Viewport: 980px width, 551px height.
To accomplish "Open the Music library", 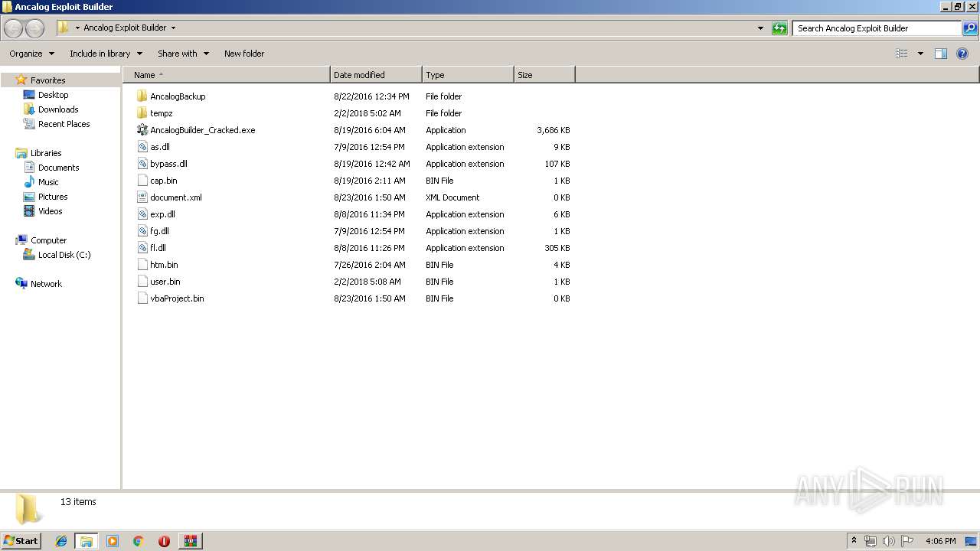I will coord(48,182).
